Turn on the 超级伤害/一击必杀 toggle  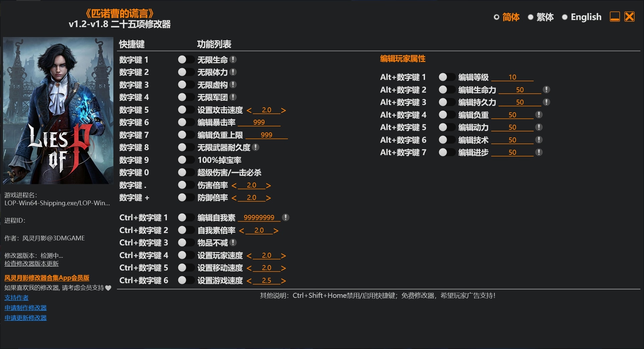click(186, 172)
